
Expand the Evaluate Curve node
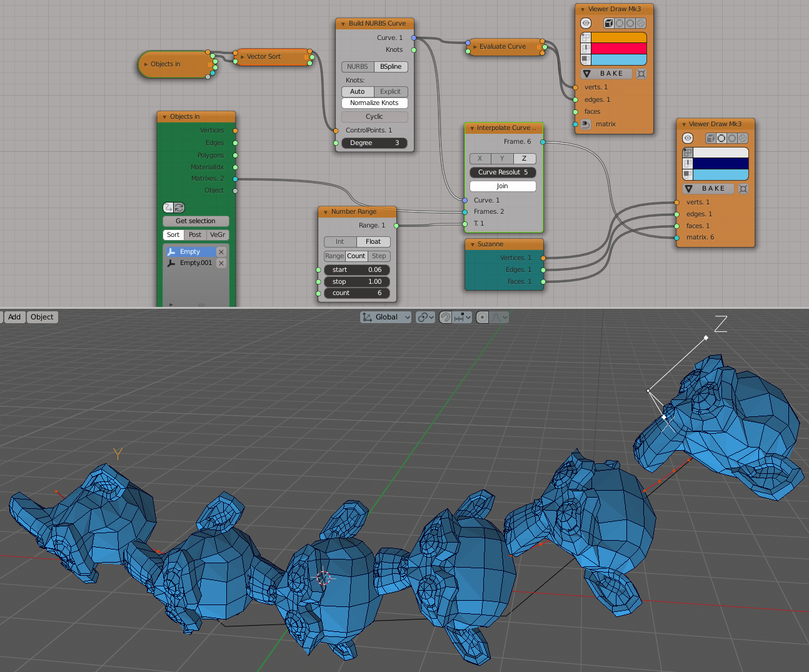475,47
